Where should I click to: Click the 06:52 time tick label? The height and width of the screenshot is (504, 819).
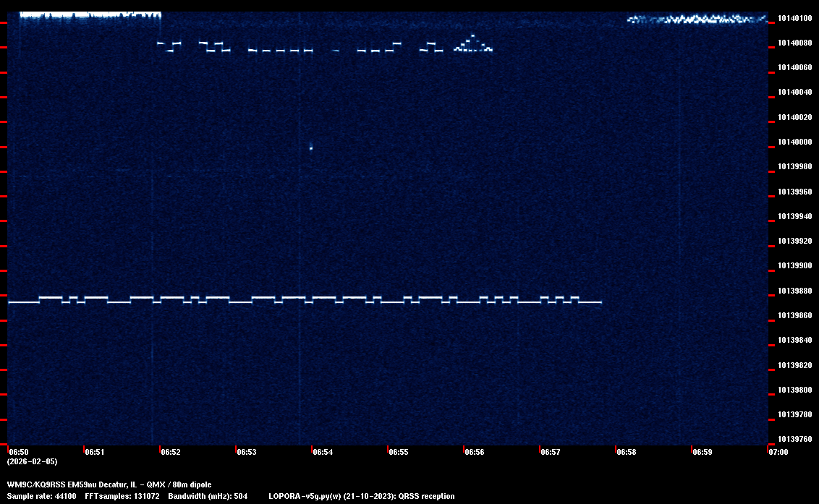click(x=171, y=452)
